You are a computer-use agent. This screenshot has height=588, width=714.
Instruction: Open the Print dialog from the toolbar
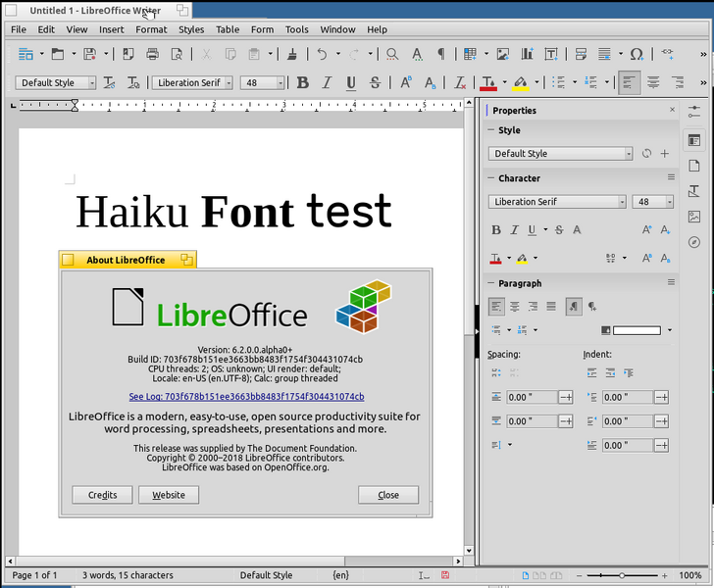point(153,54)
